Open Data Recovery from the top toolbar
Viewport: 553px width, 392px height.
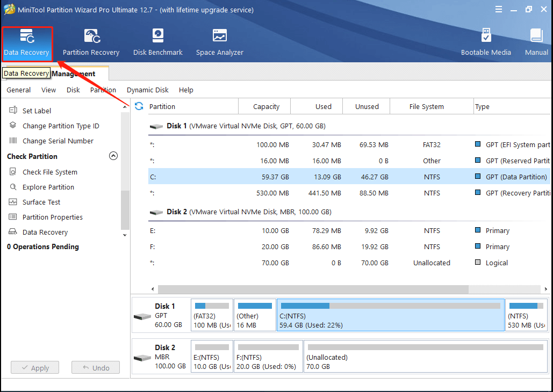pos(27,43)
